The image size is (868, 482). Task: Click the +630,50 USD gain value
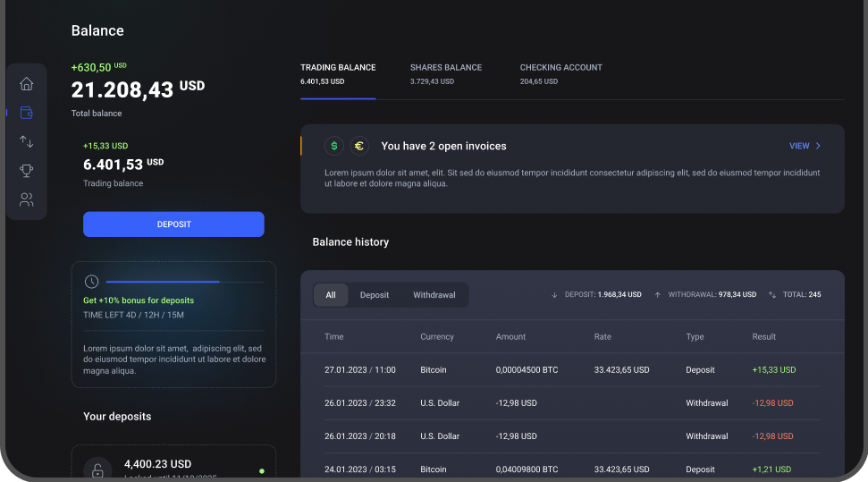coord(98,67)
